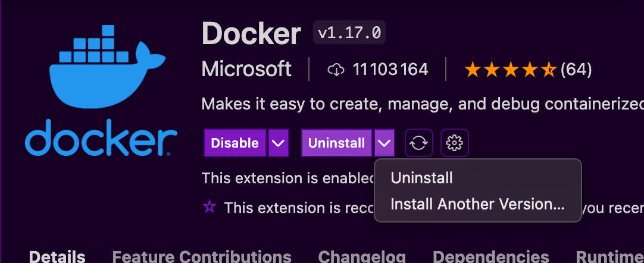Click the cloud download count icon
This screenshot has height=263, width=644.
click(336, 70)
